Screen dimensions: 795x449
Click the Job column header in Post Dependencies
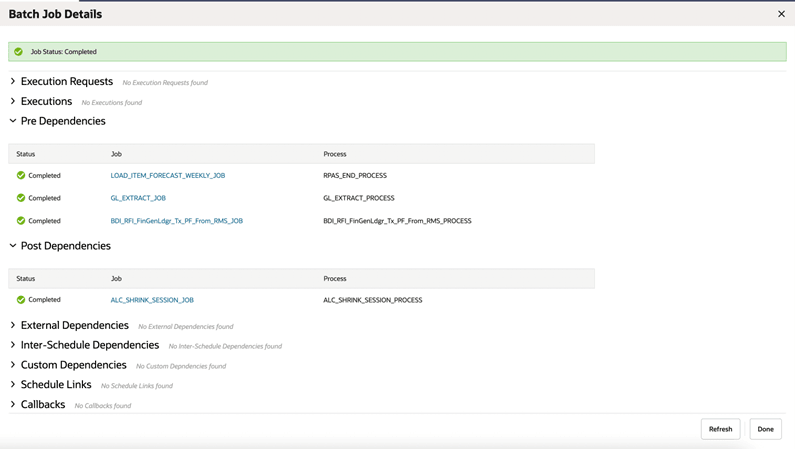point(116,278)
